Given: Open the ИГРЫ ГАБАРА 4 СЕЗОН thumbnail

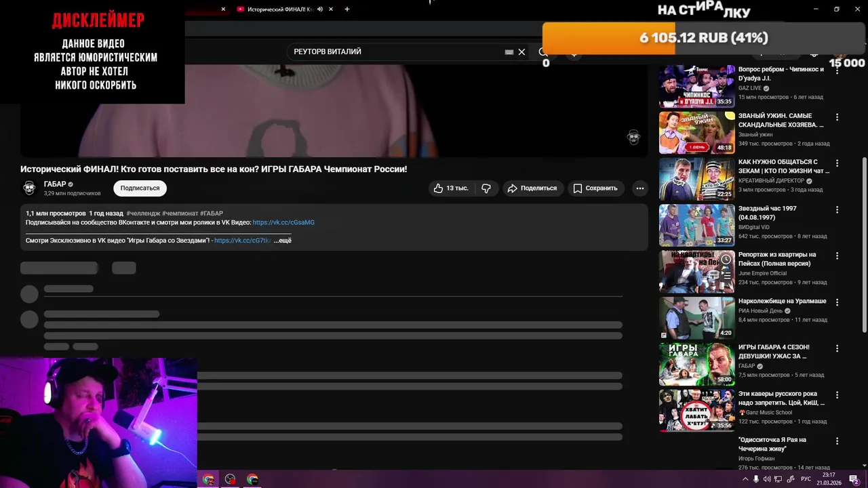Looking at the screenshot, I should pyautogui.click(x=697, y=364).
